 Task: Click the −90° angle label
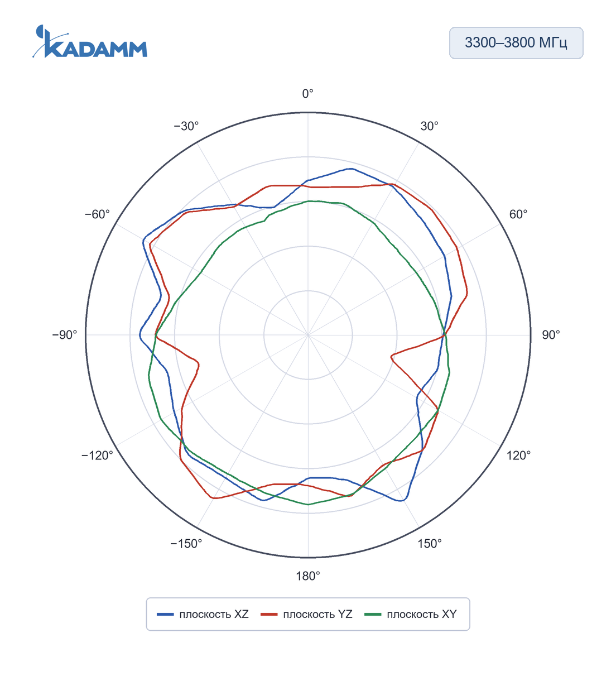pyautogui.click(x=65, y=335)
